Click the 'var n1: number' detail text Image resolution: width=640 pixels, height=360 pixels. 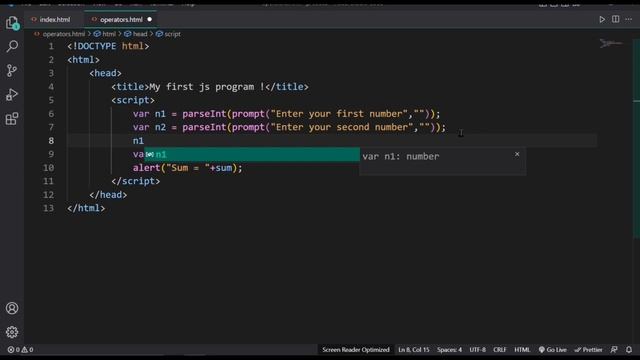[401, 156]
